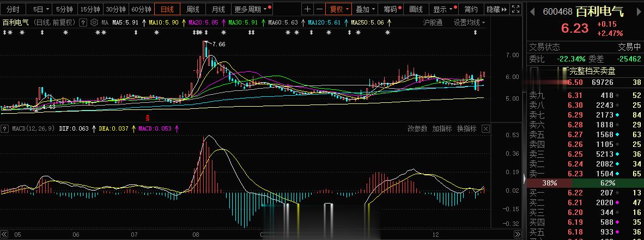Image resolution: width=644 pixels, height=240 pixels.
Task: Click the 百利电气 (日线,前复权) chart title
Action: (39, 22)
